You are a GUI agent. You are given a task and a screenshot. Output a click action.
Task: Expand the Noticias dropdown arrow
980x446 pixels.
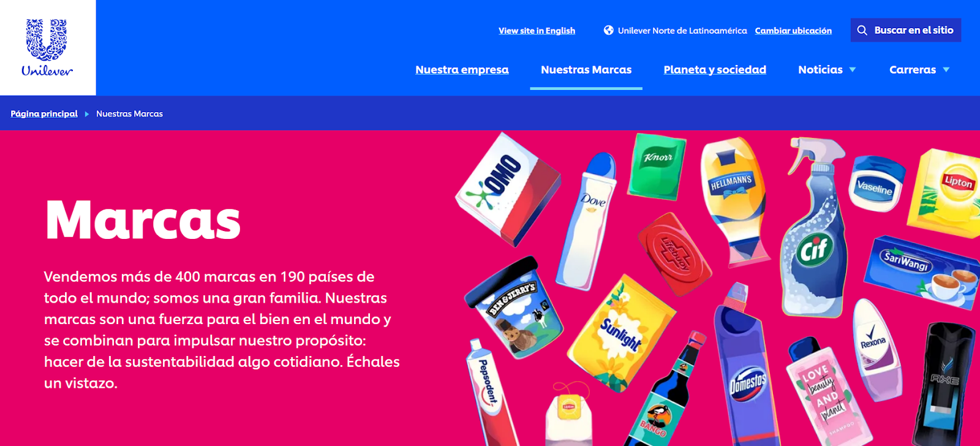point(853,70)
